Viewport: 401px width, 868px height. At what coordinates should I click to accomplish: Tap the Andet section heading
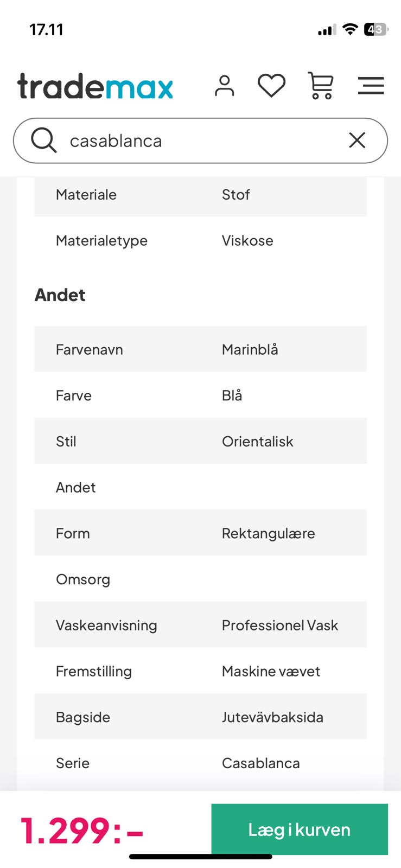click(x=60, y=295)
